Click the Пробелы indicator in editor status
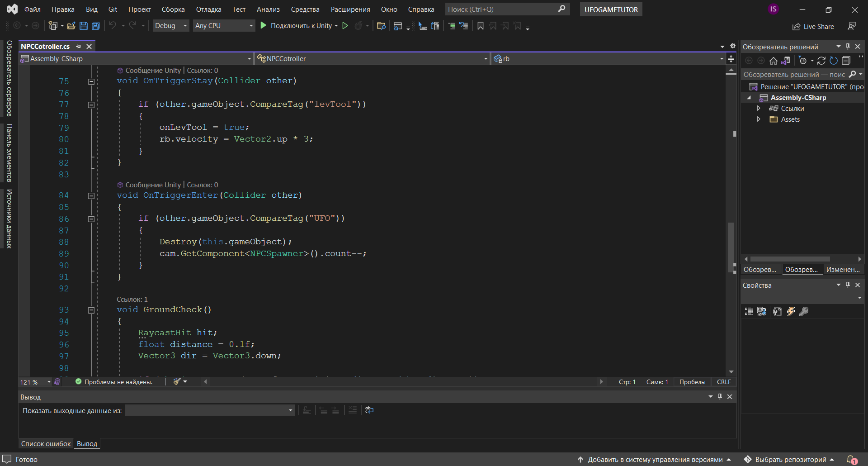This screenshot has height=466, width=868. click(x=692, y=382)
